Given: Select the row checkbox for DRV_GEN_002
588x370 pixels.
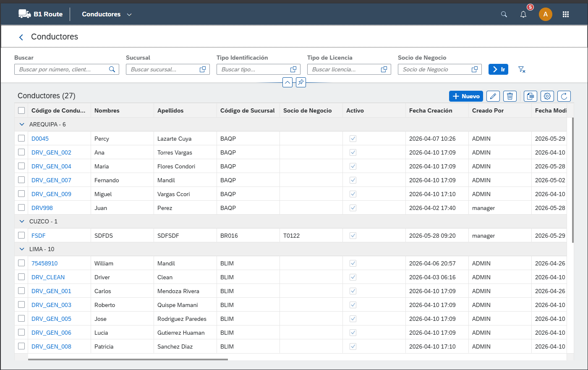Looking at the screenshot, I should point(21,152).
